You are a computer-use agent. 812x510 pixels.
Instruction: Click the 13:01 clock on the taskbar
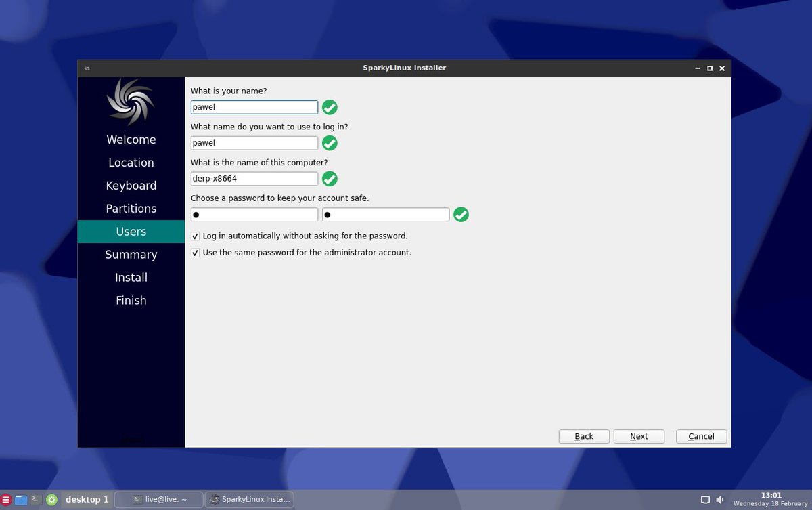771,496
